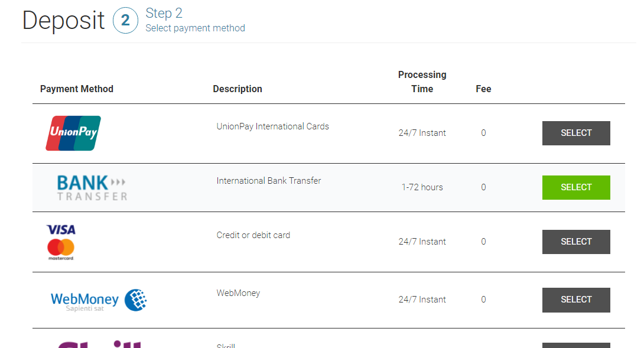The height and width of the screenshot is (348, 644).
Task: Click the Visa logo
Action: pyautogui.click(x=61, y=230)
